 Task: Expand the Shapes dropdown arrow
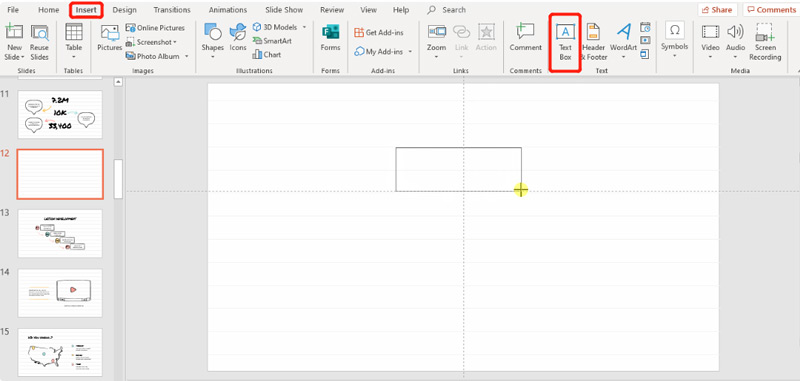(212, 57)
